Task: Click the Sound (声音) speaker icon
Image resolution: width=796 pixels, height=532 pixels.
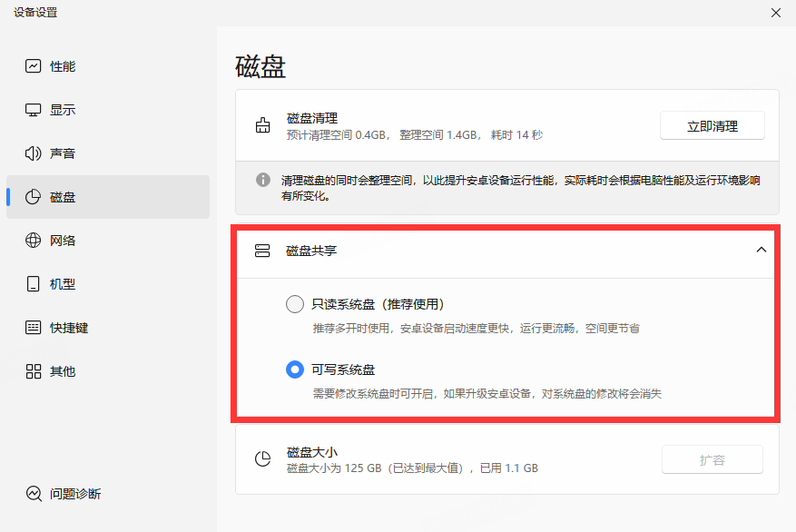Action: [34, 153]
